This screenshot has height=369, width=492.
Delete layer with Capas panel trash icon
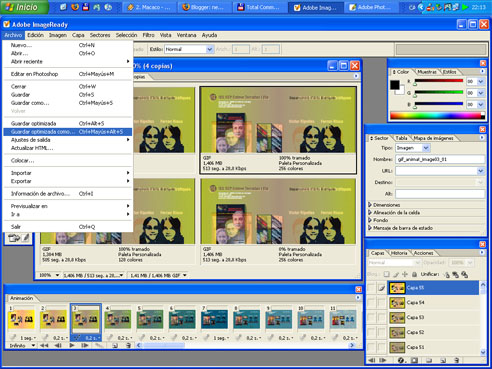pos(457,360)
